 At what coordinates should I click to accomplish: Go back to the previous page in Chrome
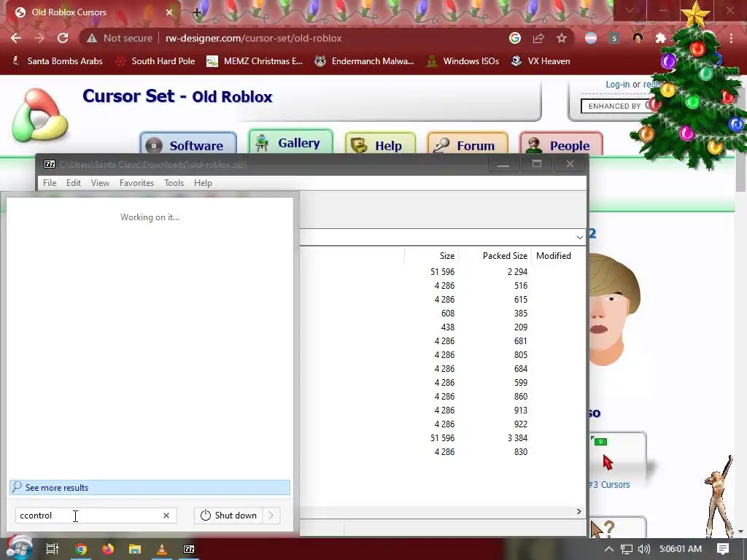[16, 38]
